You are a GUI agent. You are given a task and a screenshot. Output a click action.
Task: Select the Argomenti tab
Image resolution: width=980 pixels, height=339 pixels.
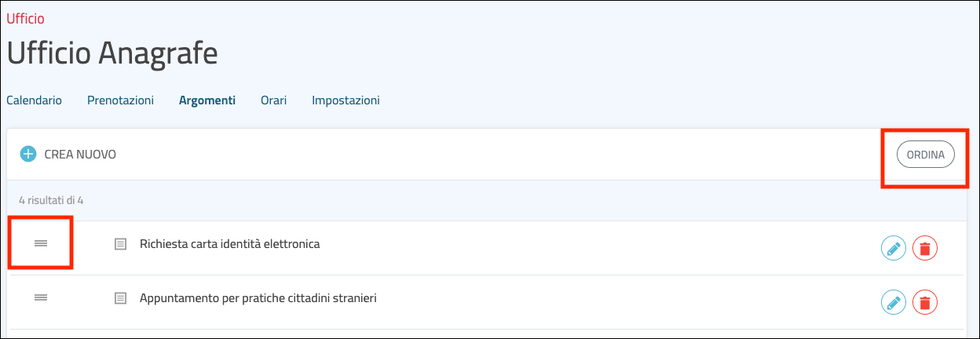click(207, 100)
